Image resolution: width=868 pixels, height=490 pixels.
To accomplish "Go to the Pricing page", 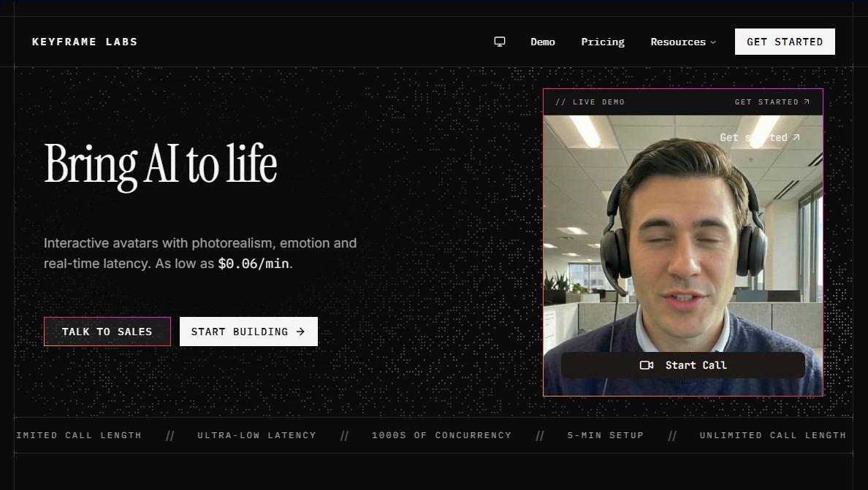I will [x=602, y=42].
